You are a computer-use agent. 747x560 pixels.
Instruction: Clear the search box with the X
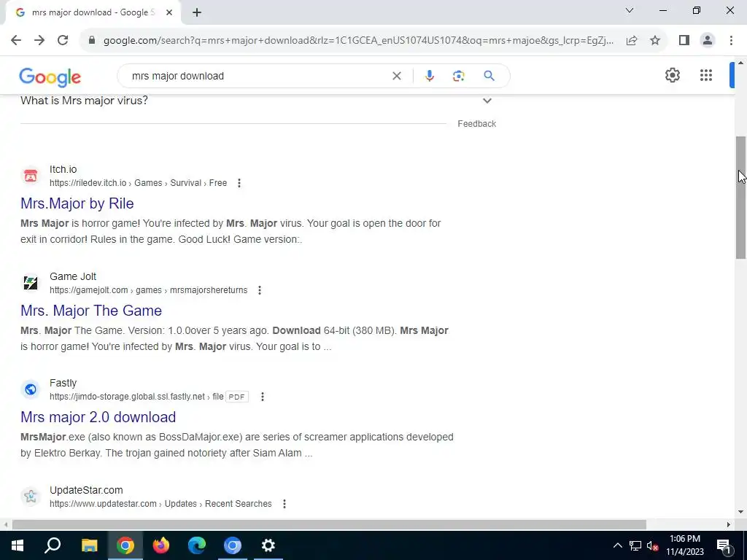pyautogui.click(x=396, y=76)
